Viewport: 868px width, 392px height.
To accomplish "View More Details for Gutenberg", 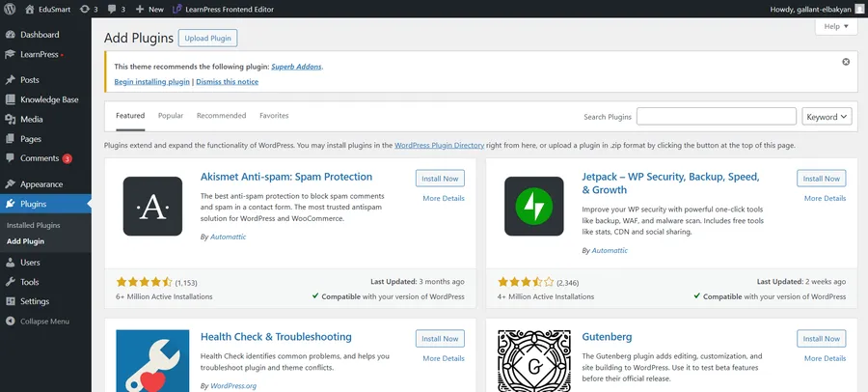I will [825, 359].
